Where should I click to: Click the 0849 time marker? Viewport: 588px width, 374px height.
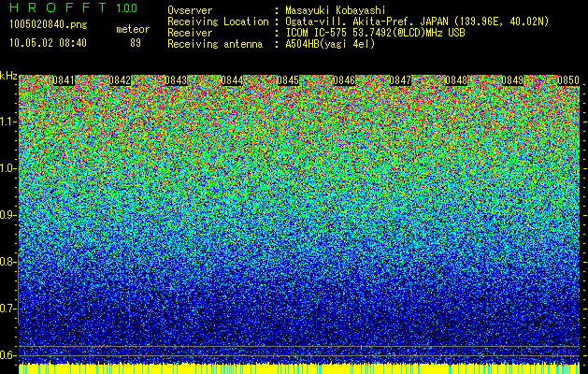[512, 80]
